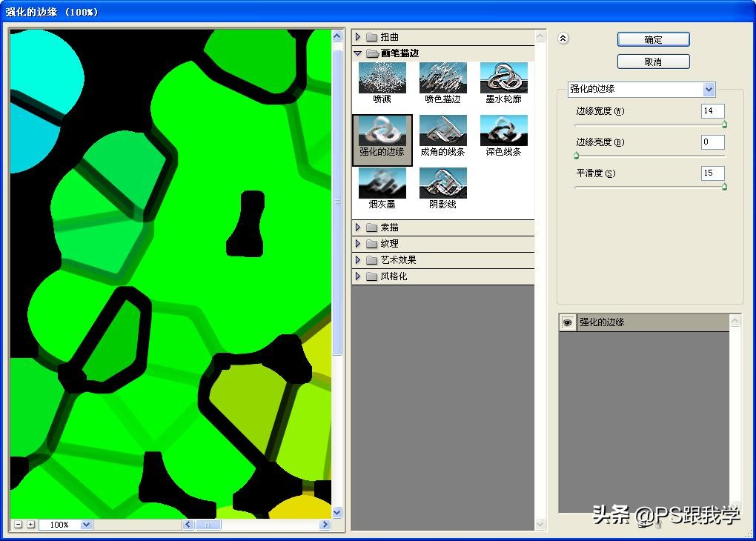The width and height of the screenshot is (756, 541).
Task: Open the zoom percentage dropdown
Action: tap(87, 524)
